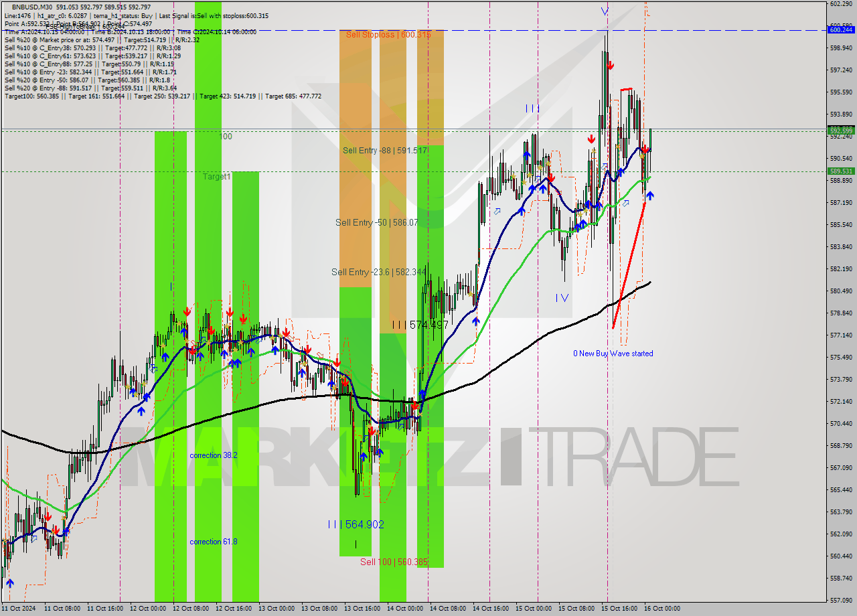Click the '13 Oct 16:00' time axis label
The width and height of the screenshot is (857, 616).
pos(362,609)
